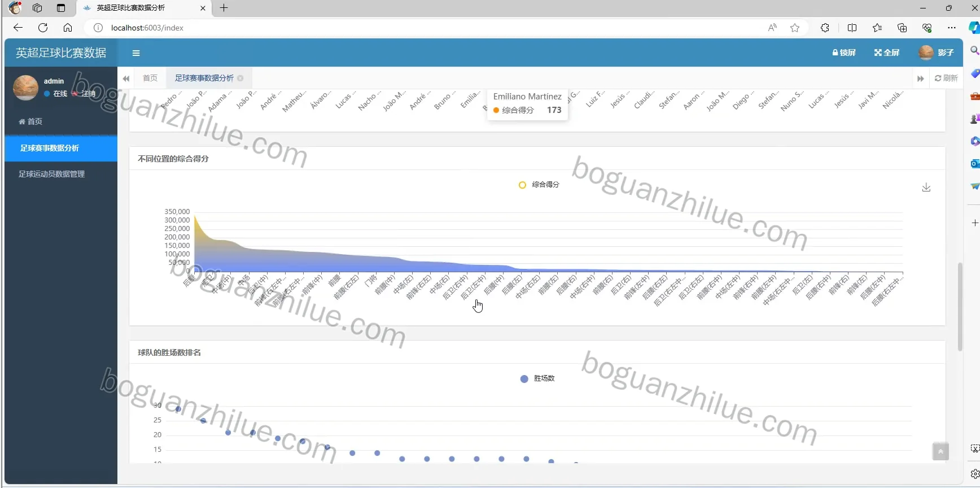This screenshot has height=488, width=980.
Task: Click the tab scroll-right double arrow
Action: [921, 79]
